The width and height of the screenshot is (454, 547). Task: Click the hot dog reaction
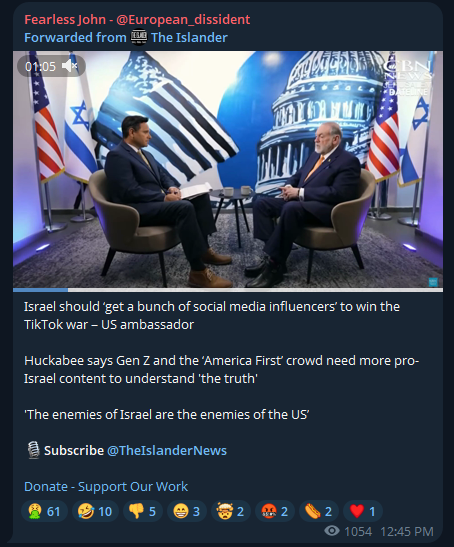point(319,511)
